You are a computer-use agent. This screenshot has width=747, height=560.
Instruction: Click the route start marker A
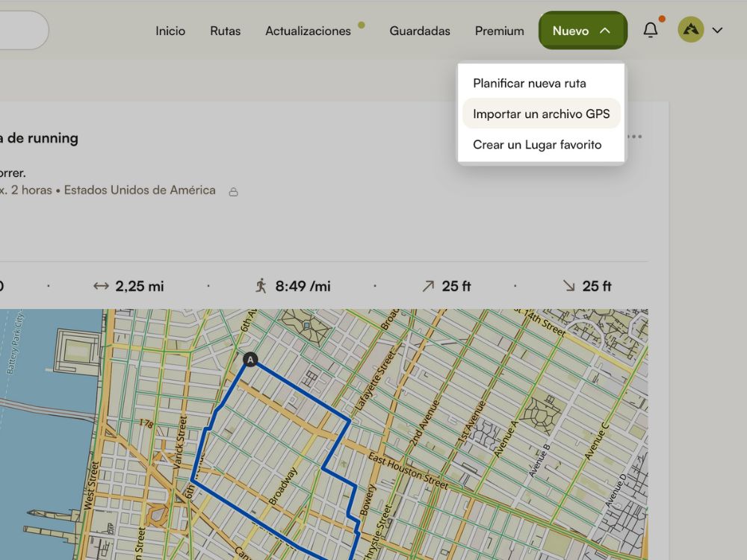click(x=251, y=361)
